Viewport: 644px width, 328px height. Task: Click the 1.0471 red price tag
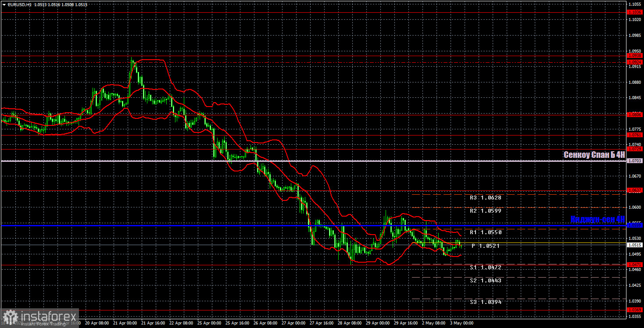(x=635, y=264)
